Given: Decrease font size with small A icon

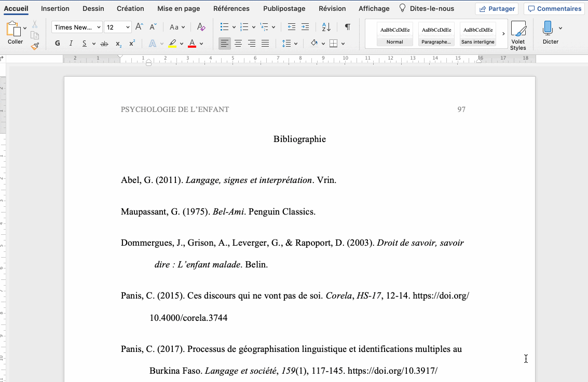Looking at the screenshot, I should (153, 27).
